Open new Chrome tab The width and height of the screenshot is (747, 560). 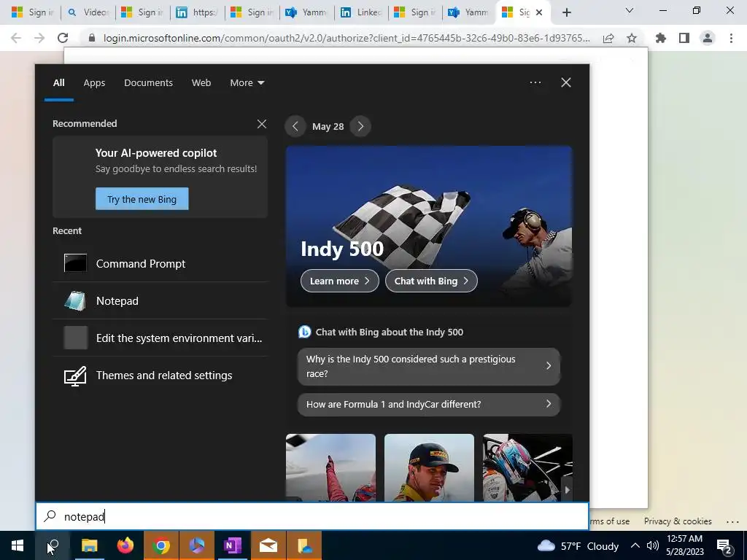[x=566, y=12]
